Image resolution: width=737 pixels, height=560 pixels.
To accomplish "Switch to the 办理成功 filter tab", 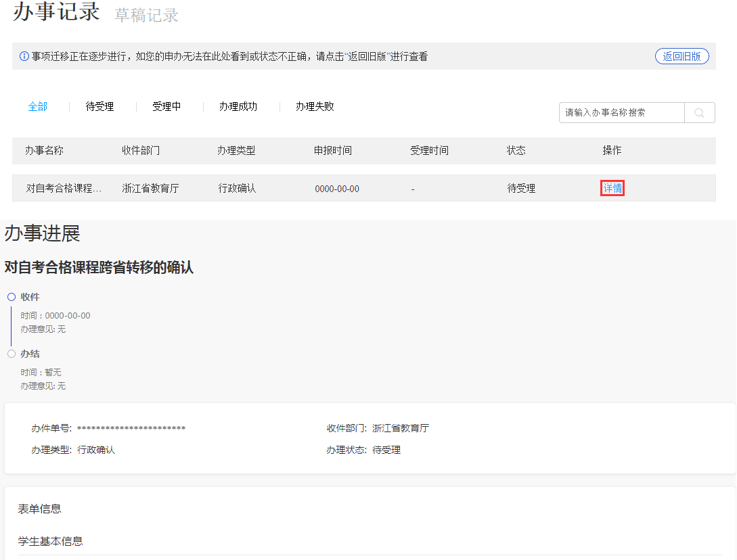I will [x=238, y=106].
